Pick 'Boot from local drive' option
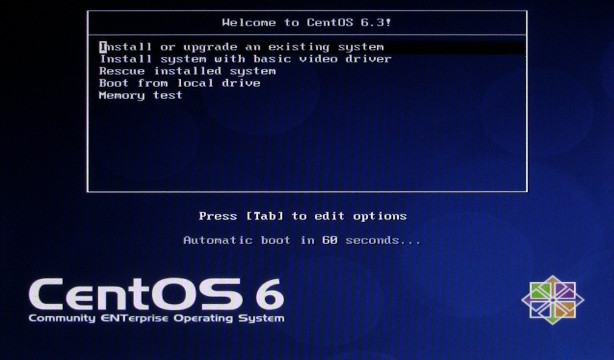Image resolution: width=614 pixels, height=360 pixels. 179,84
